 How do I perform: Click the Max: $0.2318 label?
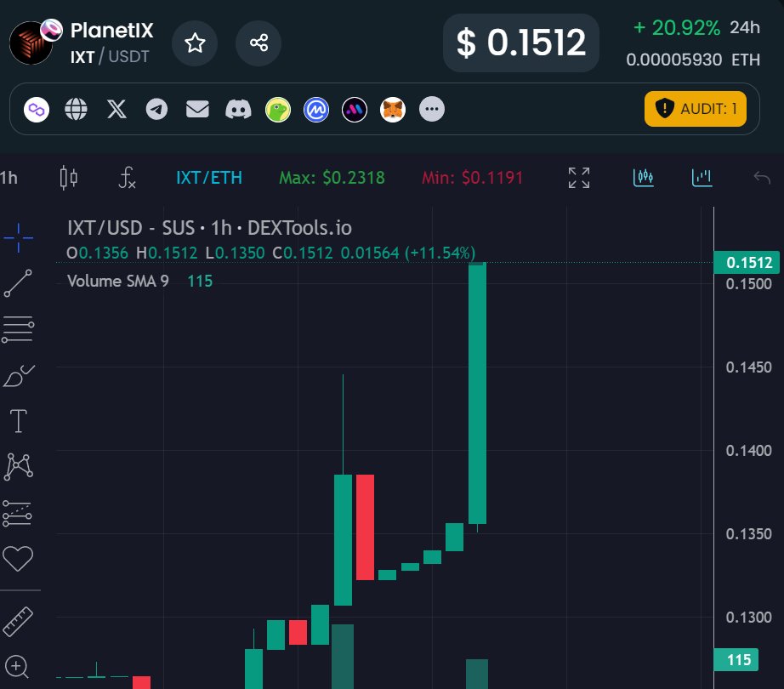[x=332, y=178]
